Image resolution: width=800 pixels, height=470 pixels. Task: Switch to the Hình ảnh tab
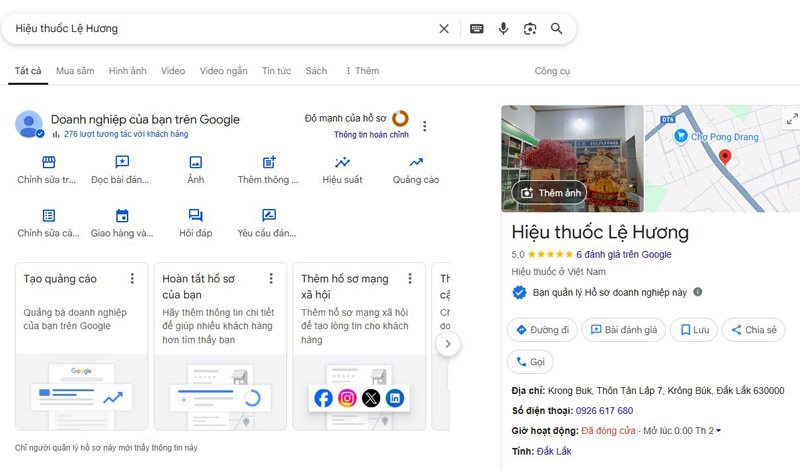point(127,71)
